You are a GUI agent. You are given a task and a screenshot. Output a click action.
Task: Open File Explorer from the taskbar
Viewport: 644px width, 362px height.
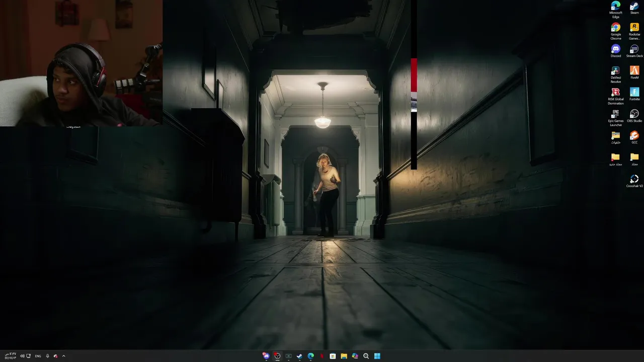click(344, 356)
